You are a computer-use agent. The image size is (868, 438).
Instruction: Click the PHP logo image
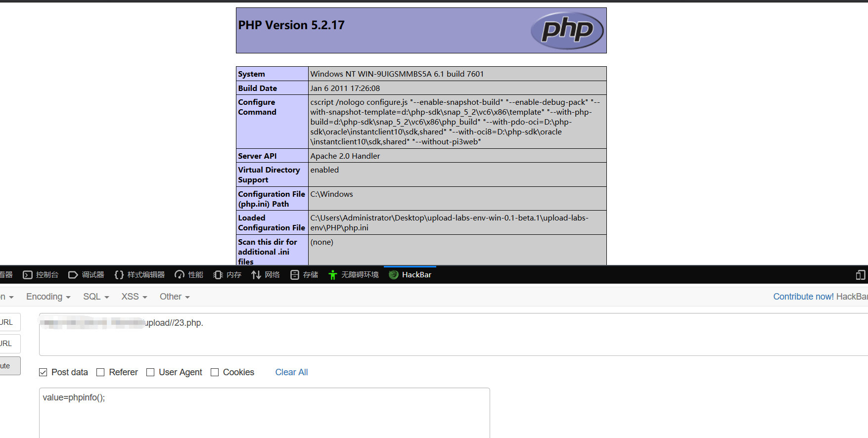[567, 30]
